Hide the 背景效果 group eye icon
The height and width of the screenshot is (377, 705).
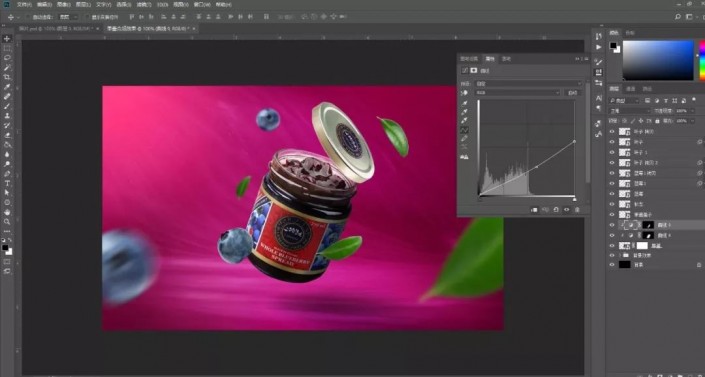pyautogui.click(x=611, y=256)
